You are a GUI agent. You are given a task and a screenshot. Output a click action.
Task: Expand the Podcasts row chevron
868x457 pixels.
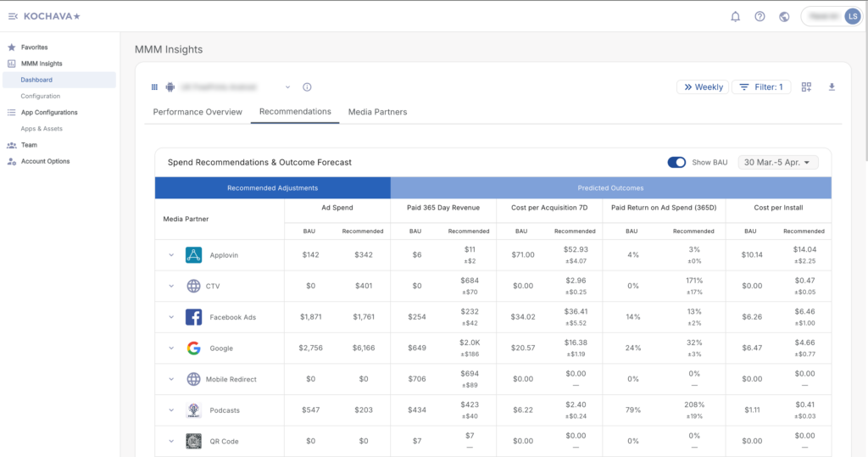point(170,410)
